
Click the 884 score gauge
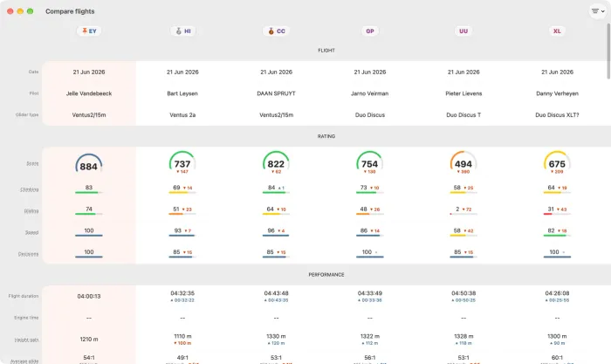pos(89,164)
